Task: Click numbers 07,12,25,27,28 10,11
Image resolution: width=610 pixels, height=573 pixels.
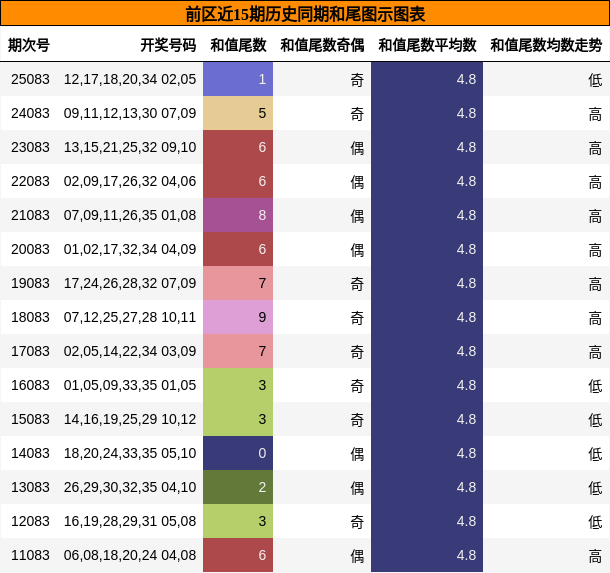Action: coord(130,317)
